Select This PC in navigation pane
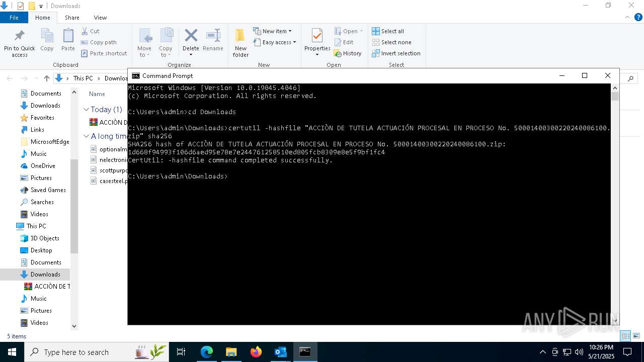 point(36,226)
